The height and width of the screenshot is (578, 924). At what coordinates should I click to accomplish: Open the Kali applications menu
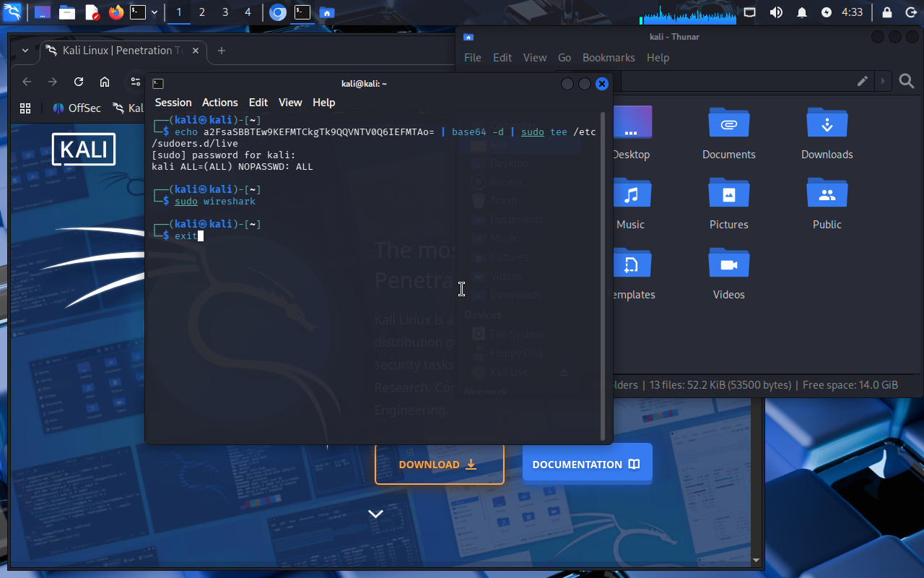12,12
